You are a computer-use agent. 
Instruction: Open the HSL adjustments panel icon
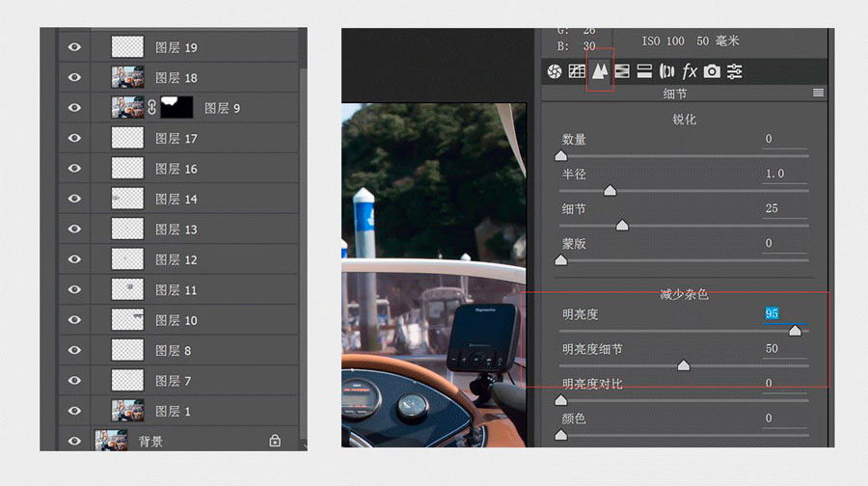622,71
